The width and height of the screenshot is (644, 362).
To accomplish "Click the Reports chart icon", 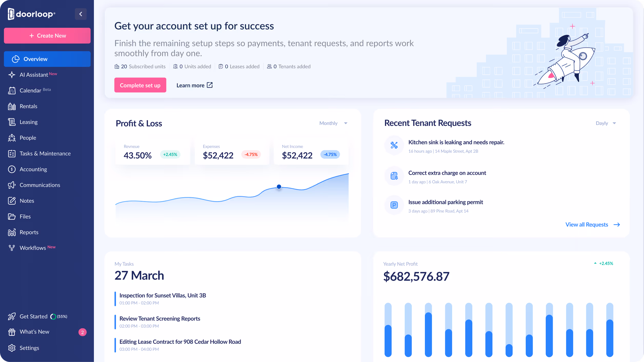I will pos(12,232).
